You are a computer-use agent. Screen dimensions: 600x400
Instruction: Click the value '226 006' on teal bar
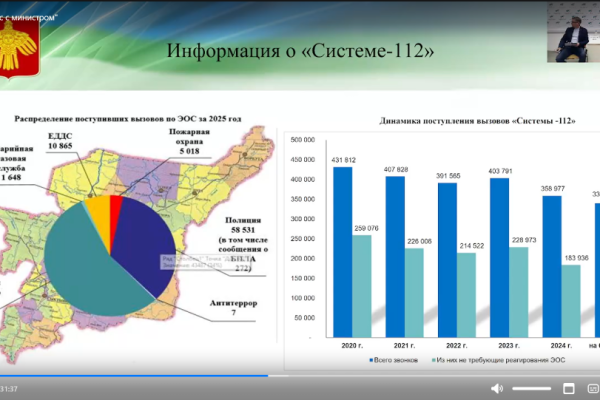419,241
